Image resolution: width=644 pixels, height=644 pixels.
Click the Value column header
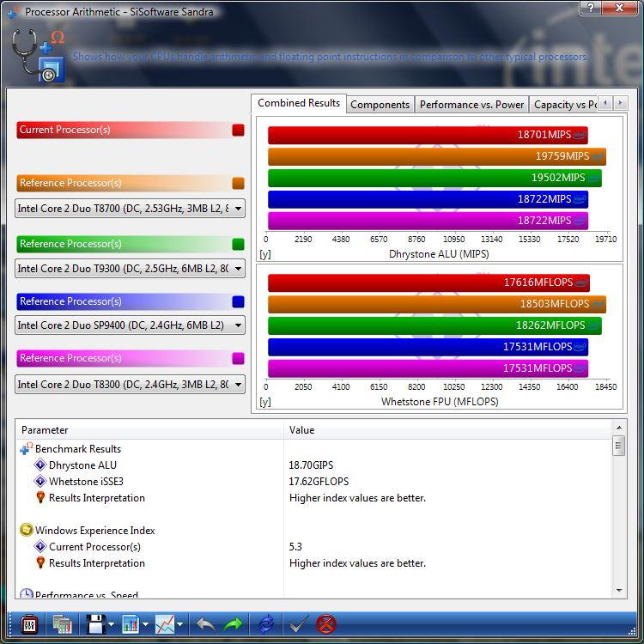(447, 430)
